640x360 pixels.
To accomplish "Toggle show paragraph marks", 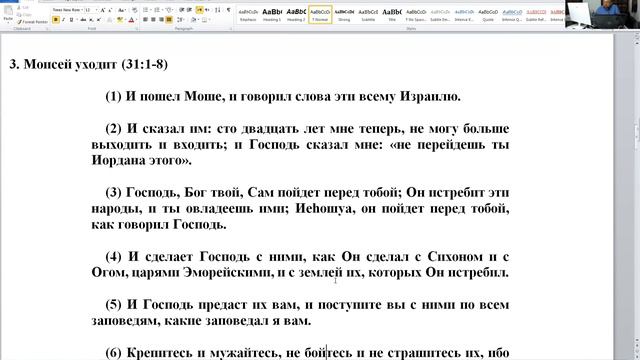I will tap(229, 10).
